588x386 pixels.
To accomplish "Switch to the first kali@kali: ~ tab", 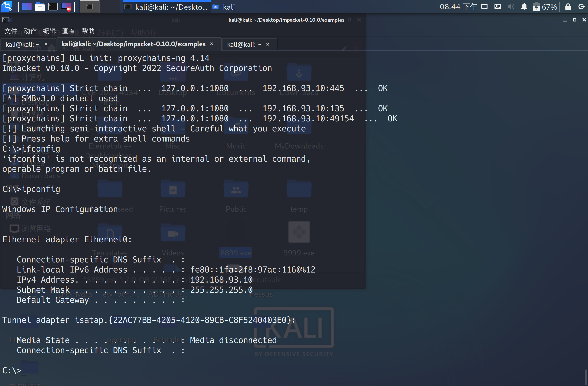I will (x=22, y=44).
